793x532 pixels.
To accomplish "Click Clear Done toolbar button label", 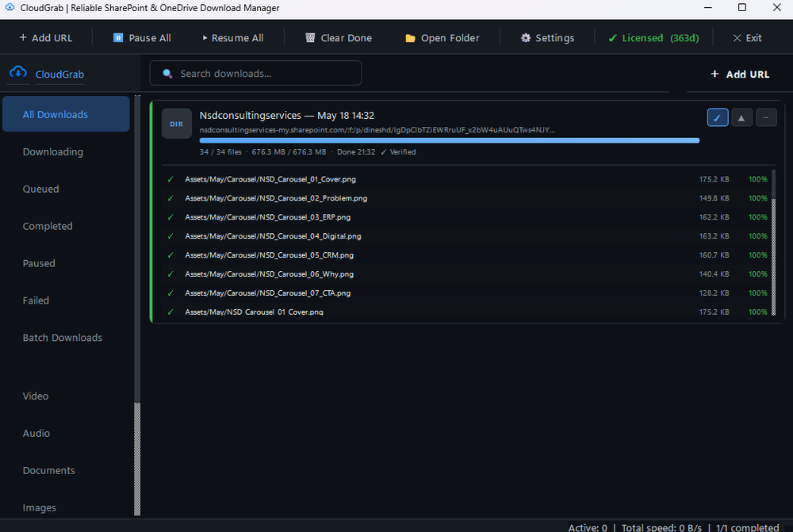I will 346,38.
